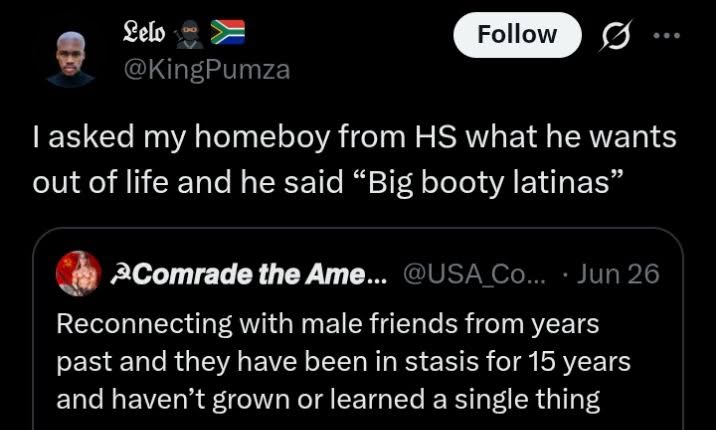Click the hammer and sickle symbol in the quoted name
Viewport: 716px width, 430px height.
(x=117, y=274)
